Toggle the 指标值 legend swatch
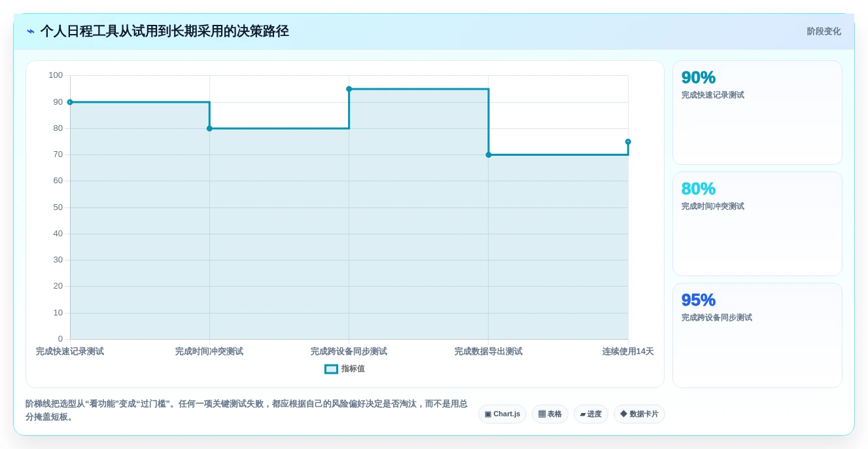This screenshot has height=449, width=868. [x=332, y=369]
